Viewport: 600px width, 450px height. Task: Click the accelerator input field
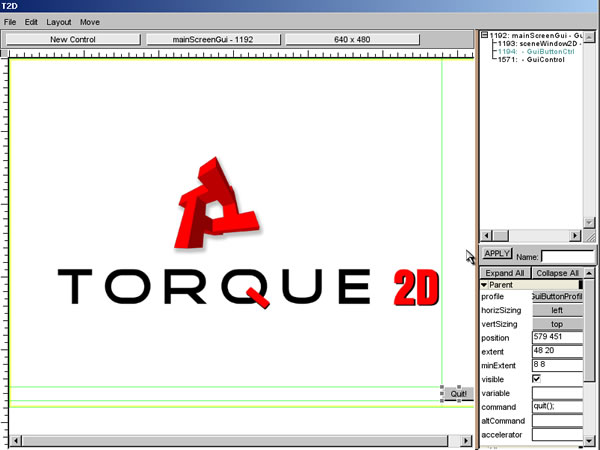click(x=558, y=434)
